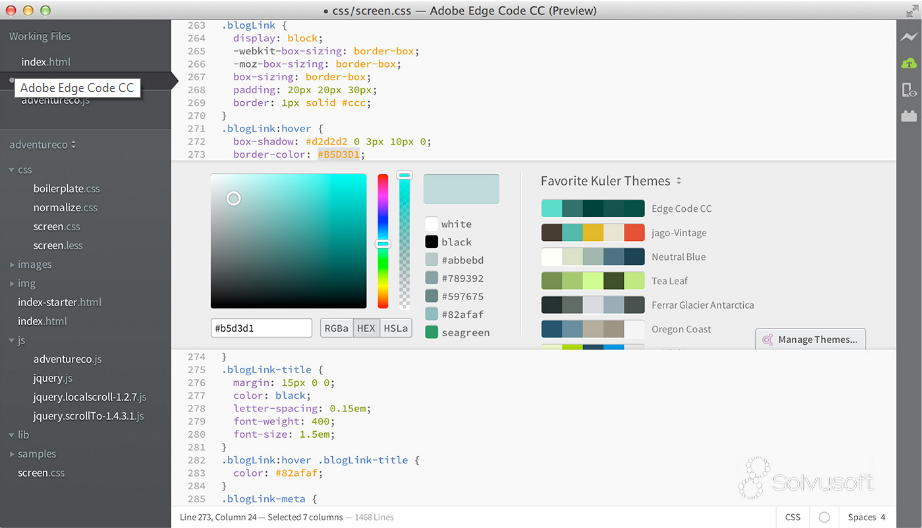The width and height of the screenshot is (922, 528).
Task: Select the black color swatch
Action: coord(432,242)
